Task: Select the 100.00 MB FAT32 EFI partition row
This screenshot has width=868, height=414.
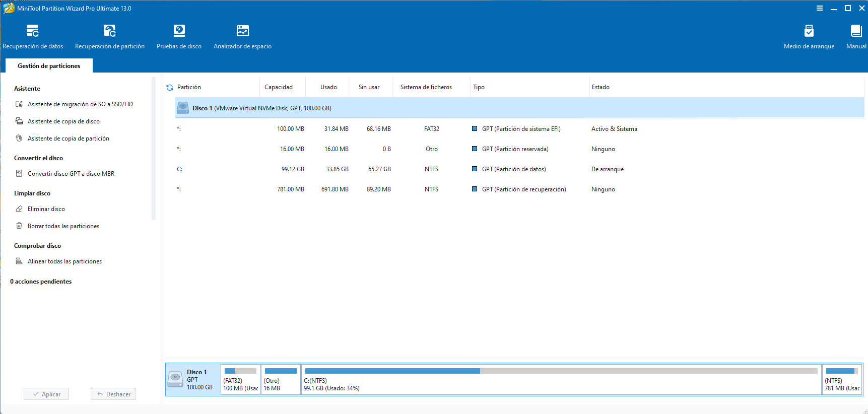Action: click(x=519, y=129)
